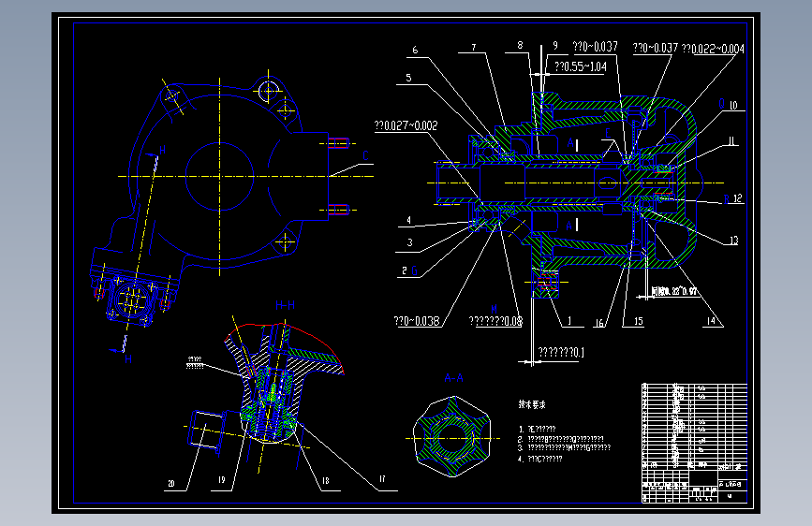Click part callout number 18
Image resolution: width=812 pixels, height=526 pixels.
pyautogui.click(x=325, y=480)
